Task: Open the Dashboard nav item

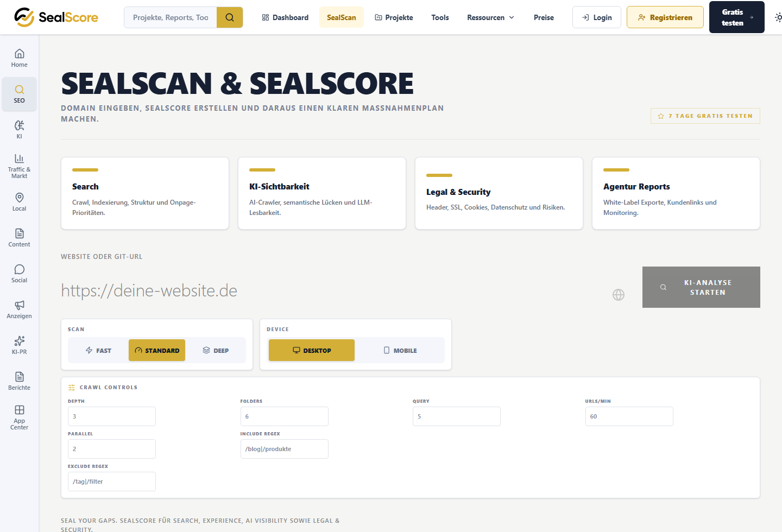Action: 286,17
